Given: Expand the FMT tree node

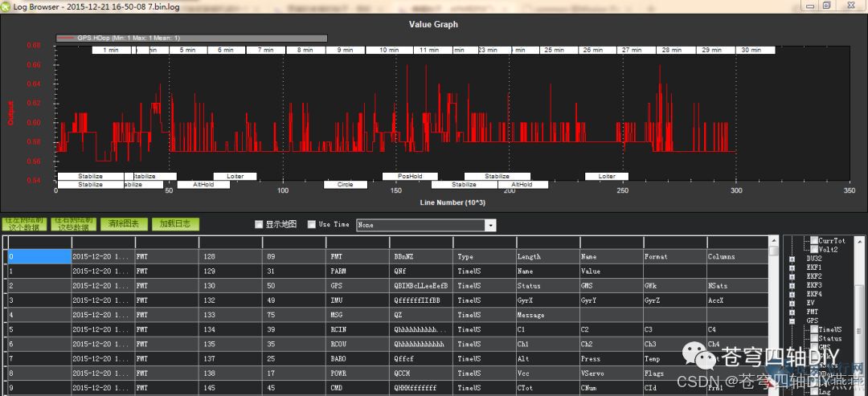Looking at the screenshot, I should 792,312.
